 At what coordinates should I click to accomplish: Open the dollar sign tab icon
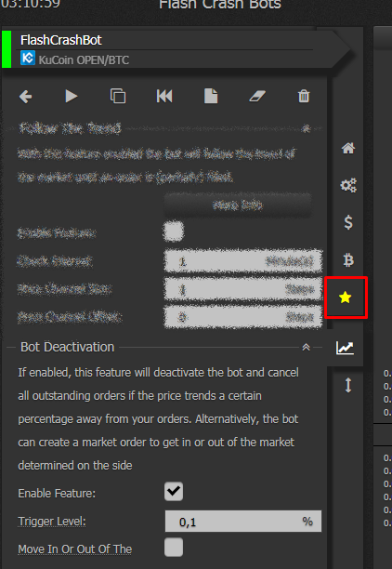tap(348, 222)
